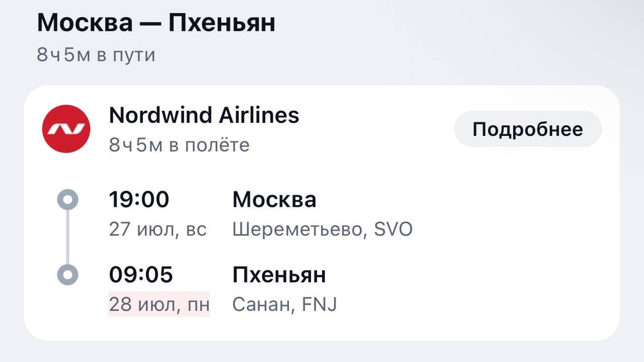The image size is (644, 362).
Task: Click the SVO airport code
Action: pos(393,230)
